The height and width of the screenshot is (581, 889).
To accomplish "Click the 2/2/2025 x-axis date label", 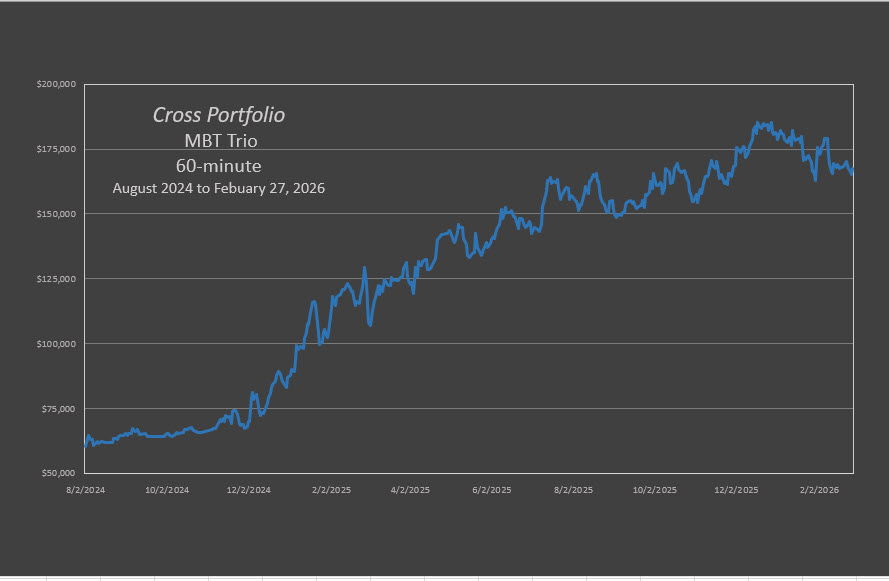I will pos(331,491).
